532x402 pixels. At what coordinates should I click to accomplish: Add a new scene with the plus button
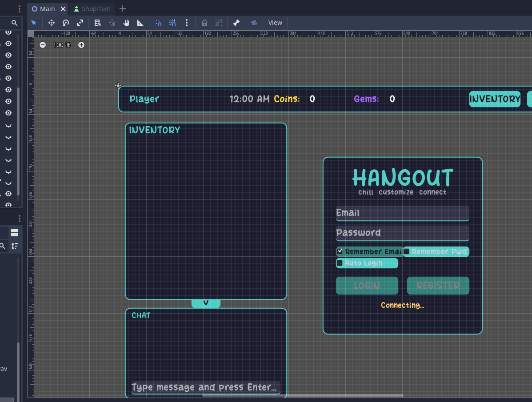123,9
